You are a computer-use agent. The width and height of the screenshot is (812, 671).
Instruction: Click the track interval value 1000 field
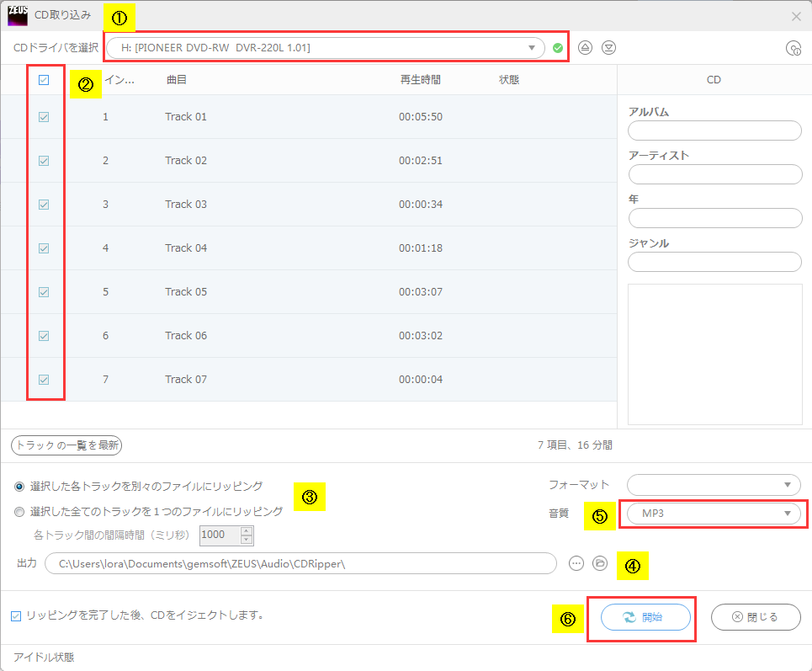[220, 535]
